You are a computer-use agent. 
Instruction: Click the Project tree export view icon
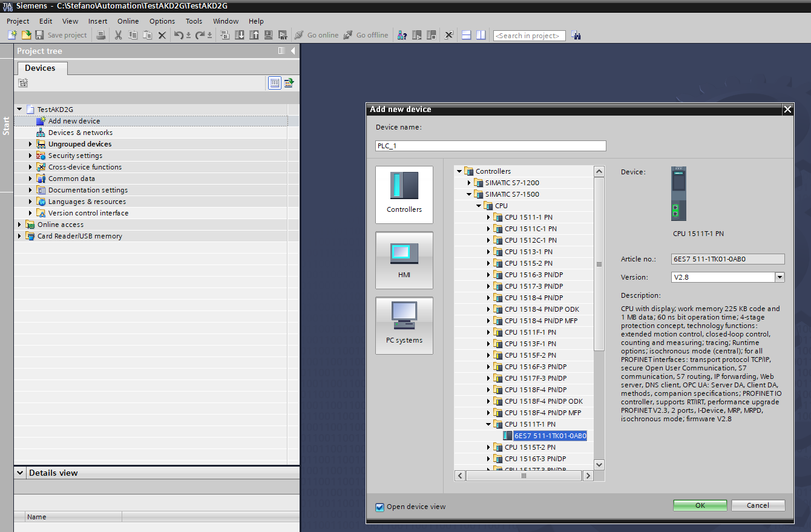click(x=289, y=83)
